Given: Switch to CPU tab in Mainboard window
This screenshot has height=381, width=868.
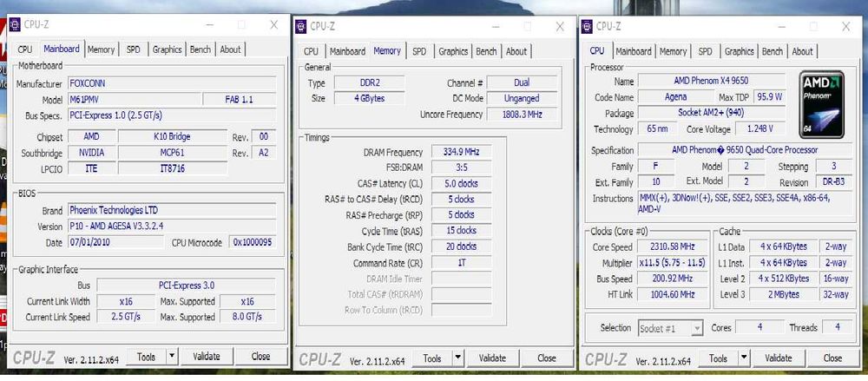Looking at the screenshot, I should (x=25, y=49).
